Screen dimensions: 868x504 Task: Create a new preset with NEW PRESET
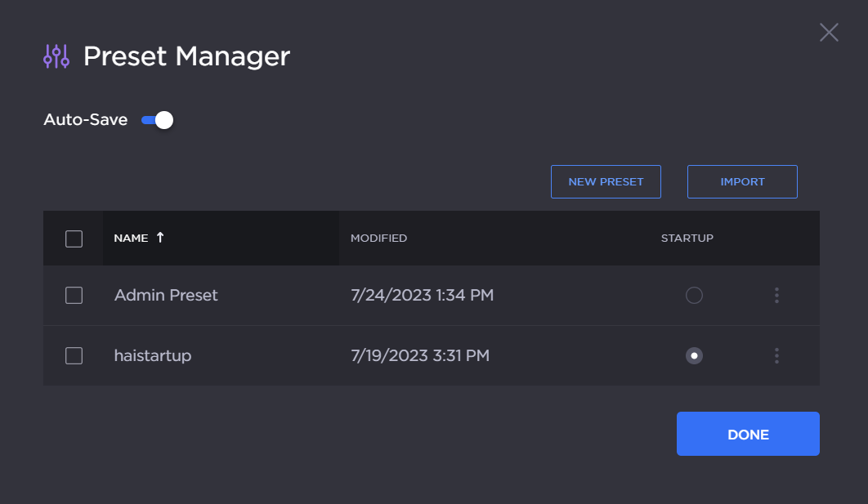[x=606, y=182]
